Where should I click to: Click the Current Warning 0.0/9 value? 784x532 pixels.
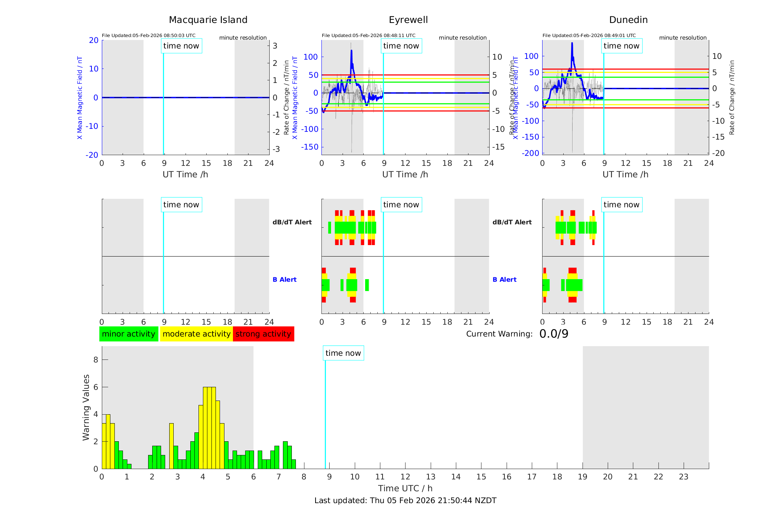[554, 334]
